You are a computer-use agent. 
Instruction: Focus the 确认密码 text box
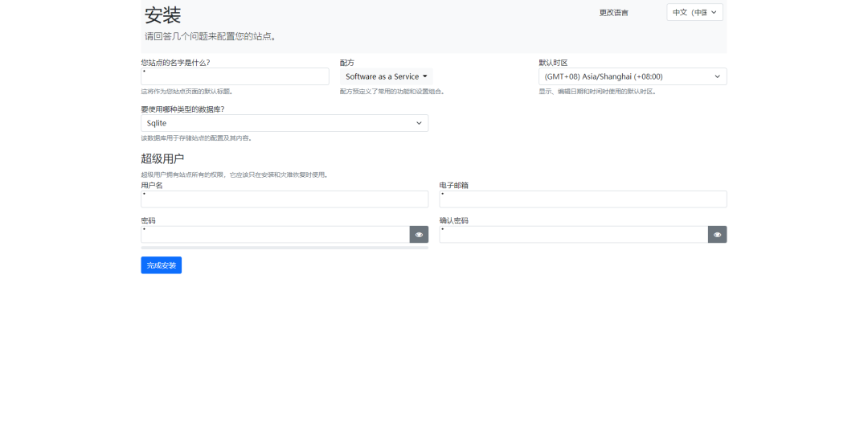point(573,235)
